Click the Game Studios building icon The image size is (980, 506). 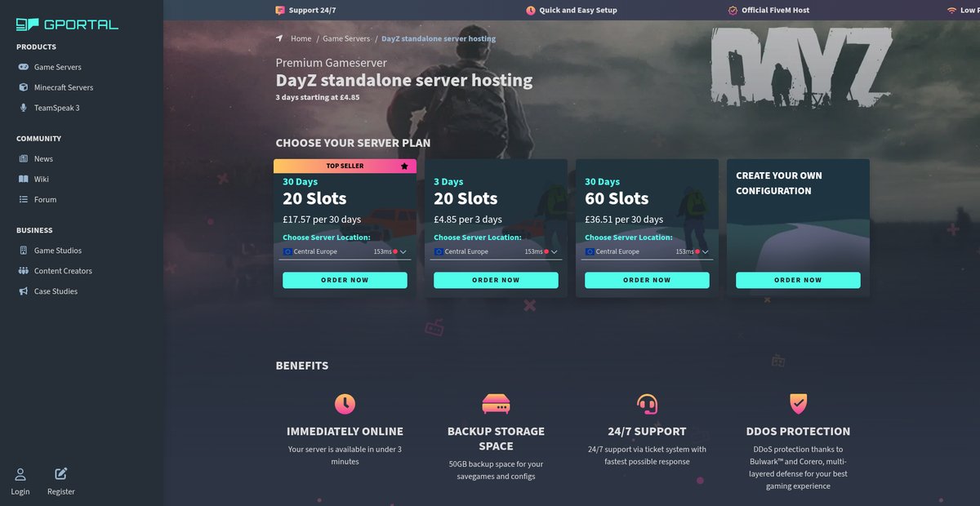[x=24, y=251]
